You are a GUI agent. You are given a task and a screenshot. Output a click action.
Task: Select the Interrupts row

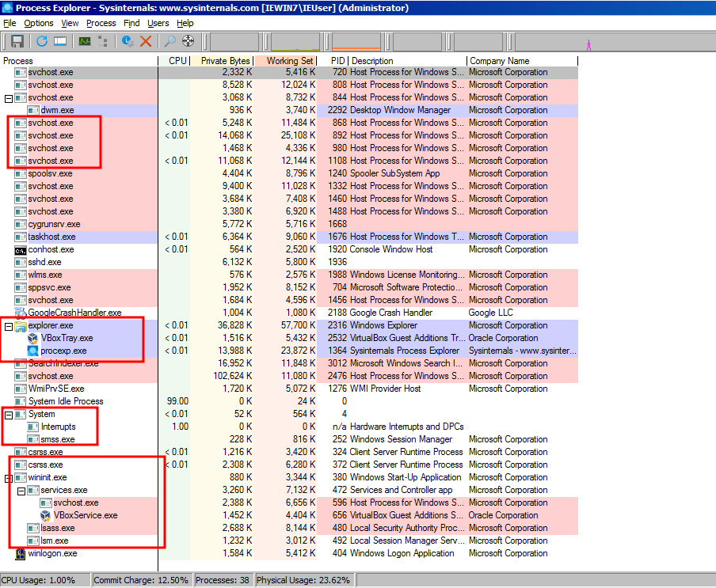pos(289,427)
